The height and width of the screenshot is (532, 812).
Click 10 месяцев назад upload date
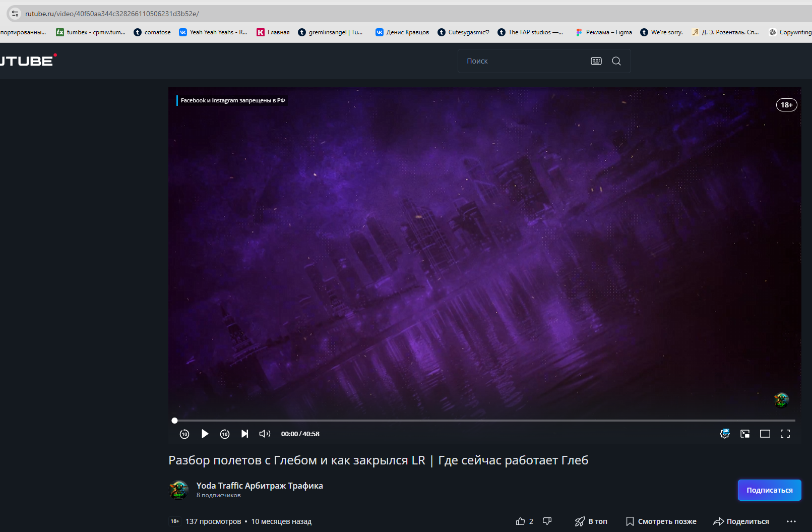pos(281,521)
